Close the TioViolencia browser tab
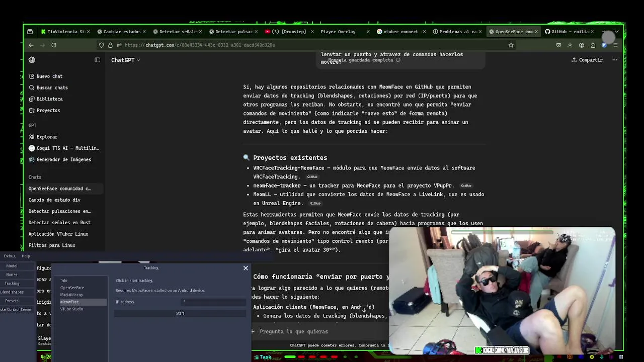Image resolution: width=644 pixels, height=362 pixels. point(88,32)
